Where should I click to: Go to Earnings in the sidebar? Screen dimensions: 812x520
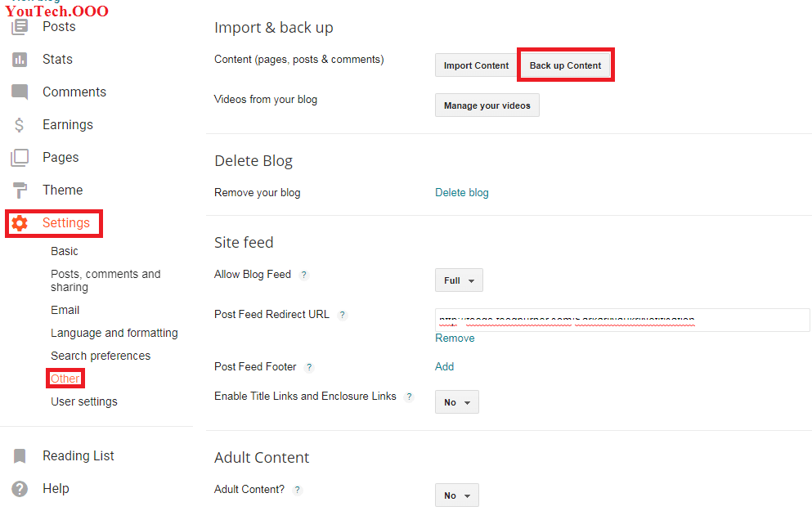point(68,125)
